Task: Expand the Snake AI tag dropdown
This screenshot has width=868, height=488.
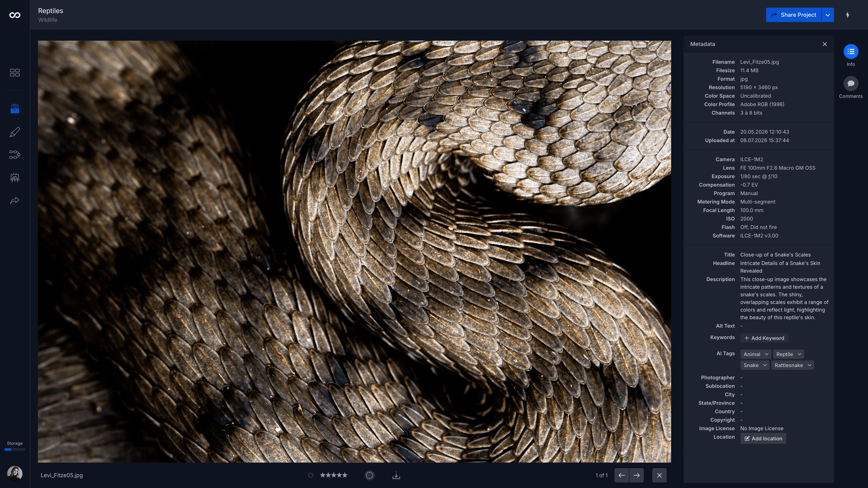Action: [765, 365]
